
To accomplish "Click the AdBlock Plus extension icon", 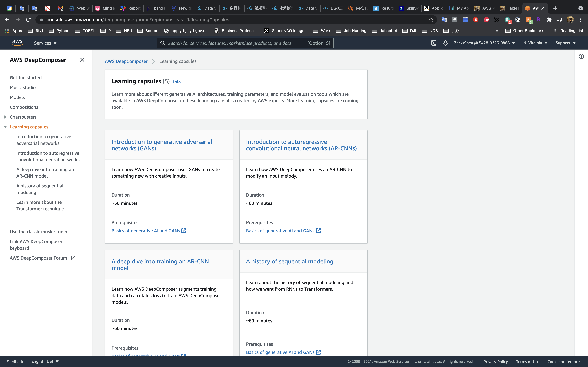I will click(x=486, y=20).
